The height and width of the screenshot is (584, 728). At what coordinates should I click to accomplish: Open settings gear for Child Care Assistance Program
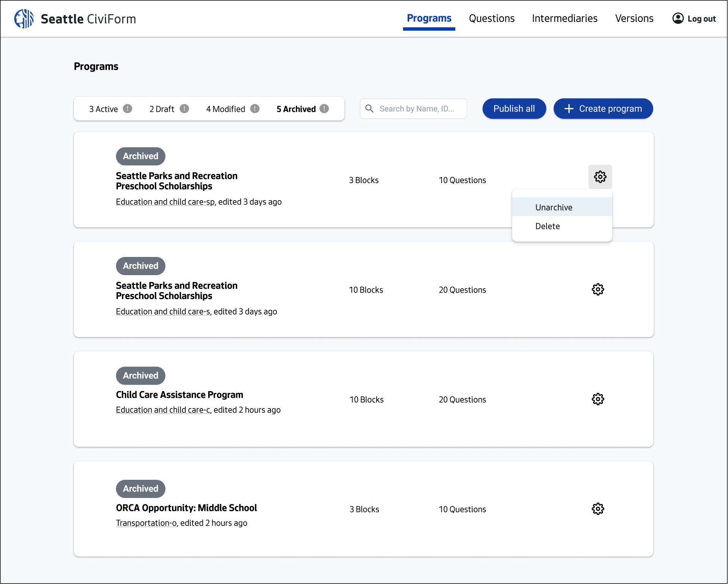(598, 399)
